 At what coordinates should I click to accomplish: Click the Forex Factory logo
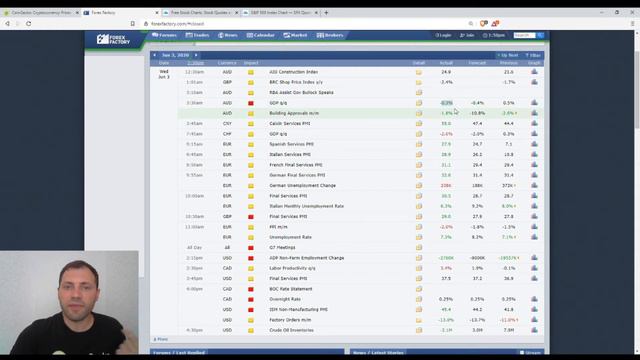(113, 39)
